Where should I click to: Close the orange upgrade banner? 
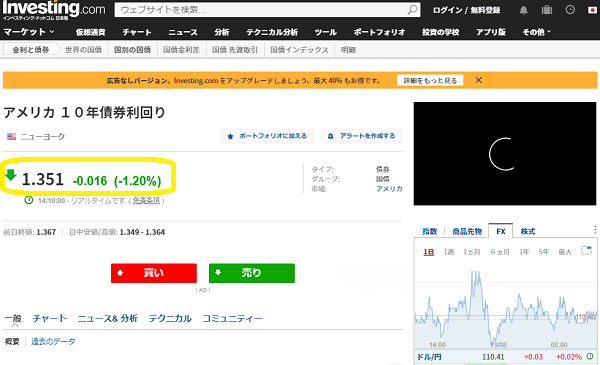click(479, 80)
